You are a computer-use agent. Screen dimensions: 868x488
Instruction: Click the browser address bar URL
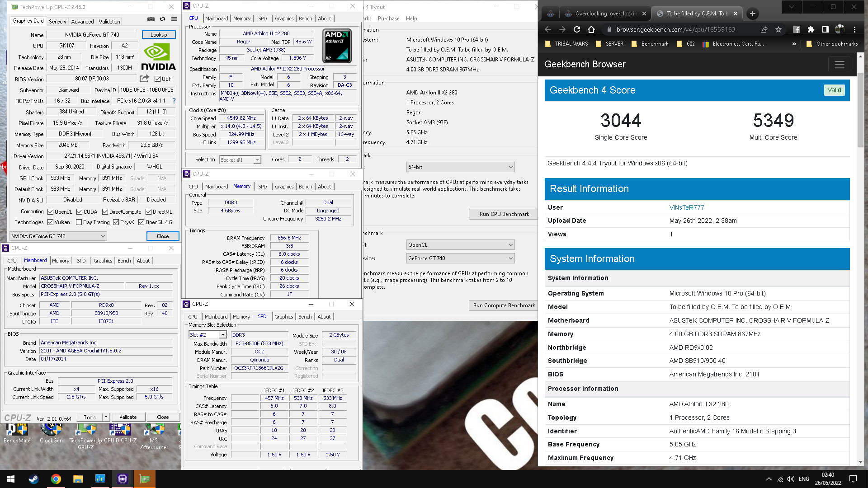(x=676, y=29)
